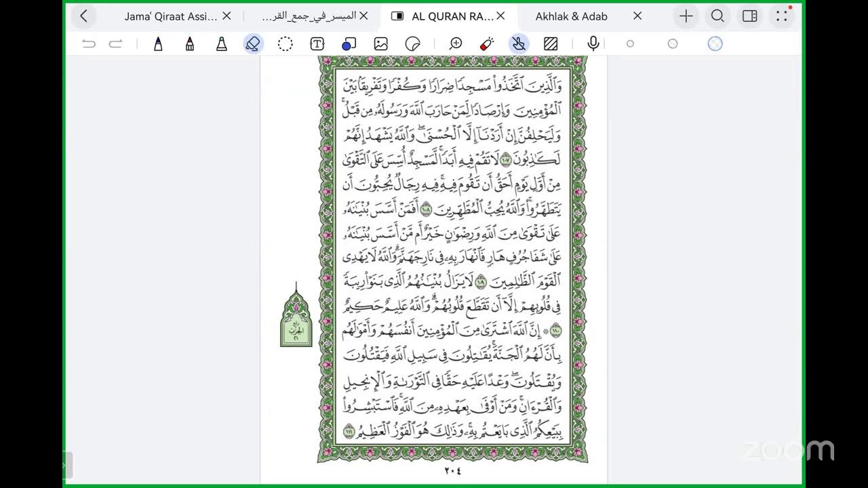Select the AL QURAN RA... tab
Viewport: 868px width, 488px height.
pyautogui.click(x=452, y=16)
